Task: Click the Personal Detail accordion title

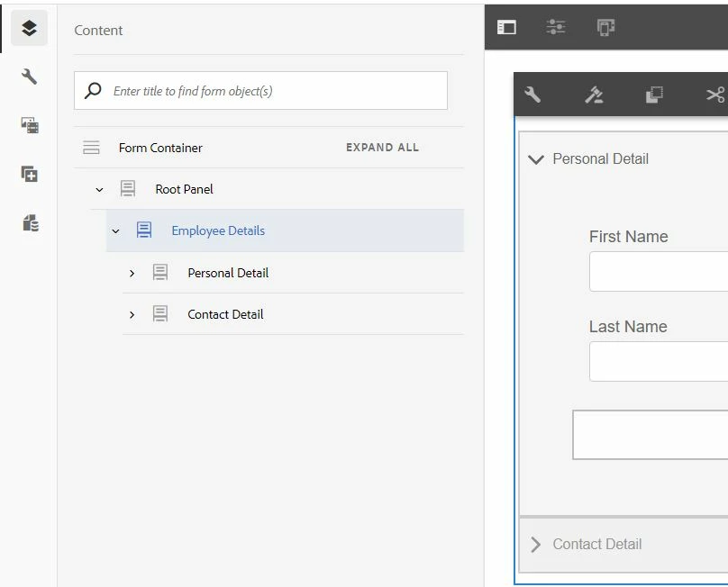Action: click(600, 158)
